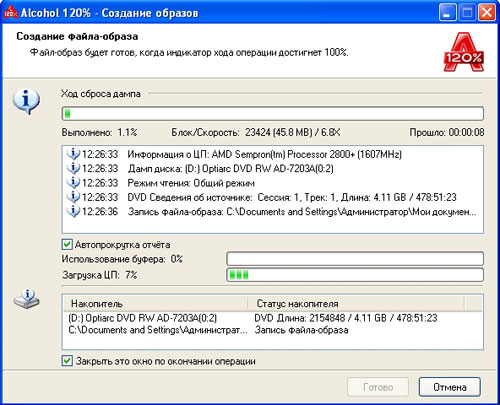Click info icon of image file writing row
Screen dimensions: 500x405
pyautogui.click(x=73, y=211)
